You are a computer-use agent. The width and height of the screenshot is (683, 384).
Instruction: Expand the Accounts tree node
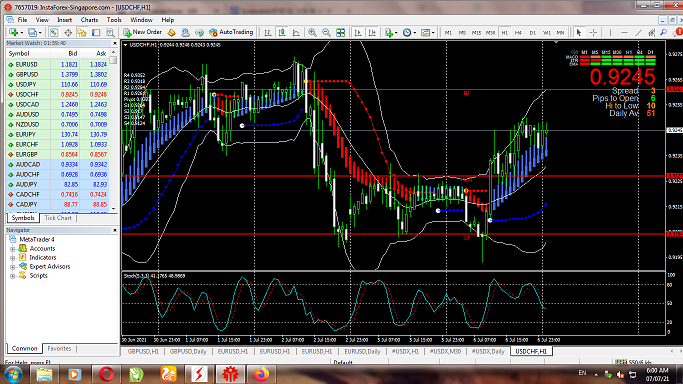point(13,249)
